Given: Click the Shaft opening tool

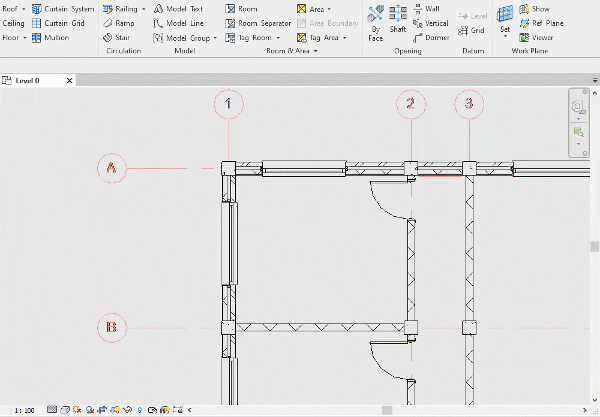Looking at the screenshot, I should click(x=398, y=19).
